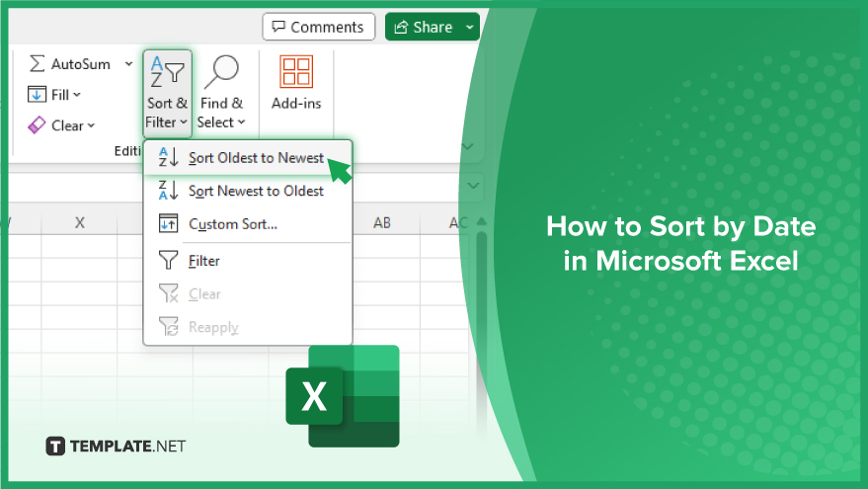Click the Excel logo
Screen dimensions: 868x489
point(343,395)
